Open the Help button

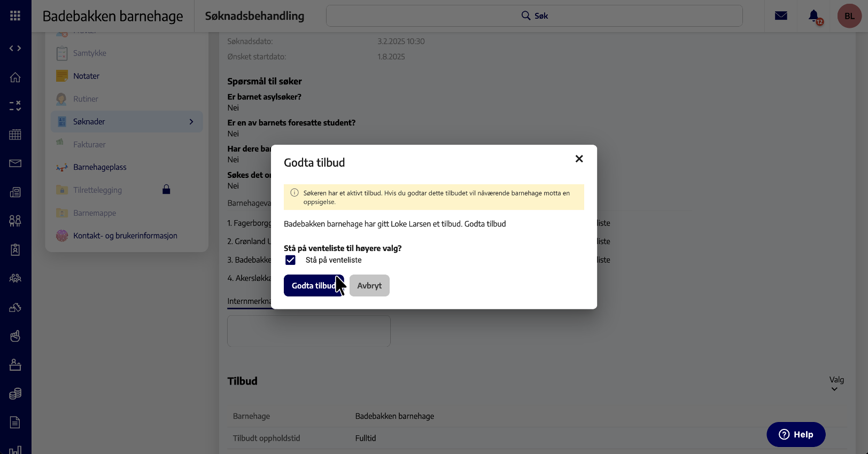(x=795, y=434)
